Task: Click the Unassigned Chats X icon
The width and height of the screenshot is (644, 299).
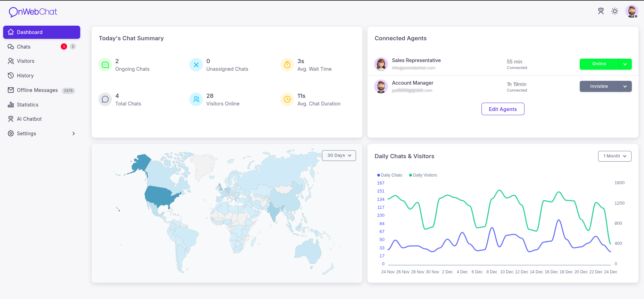Action: (x=196, y=65)
